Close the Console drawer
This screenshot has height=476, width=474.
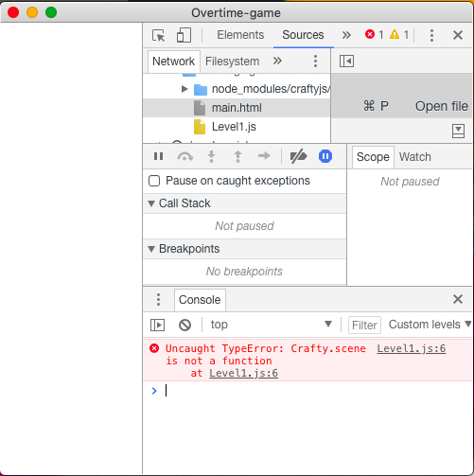(458, 299)
